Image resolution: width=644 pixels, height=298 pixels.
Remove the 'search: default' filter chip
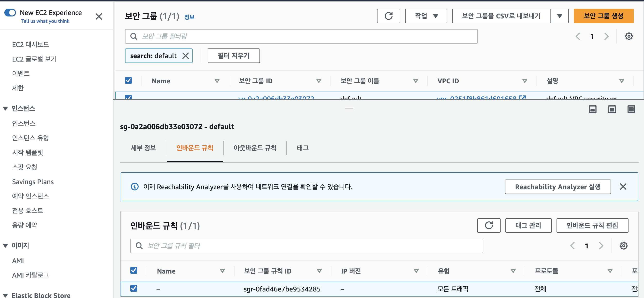point(186,55)
